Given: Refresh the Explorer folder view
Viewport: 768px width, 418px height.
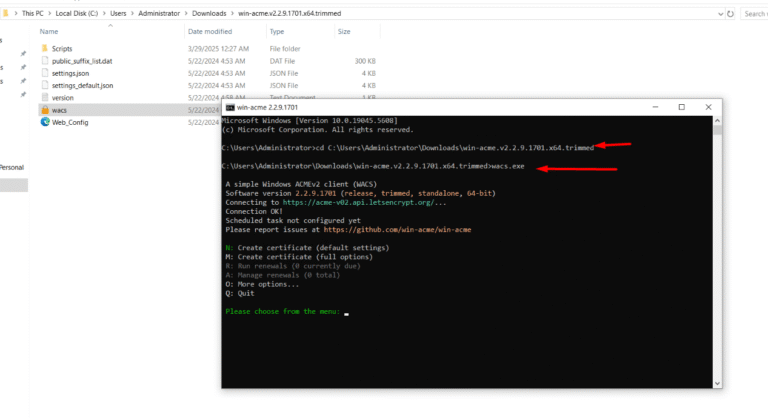Looking at the screenshot, I should [730, 14].
